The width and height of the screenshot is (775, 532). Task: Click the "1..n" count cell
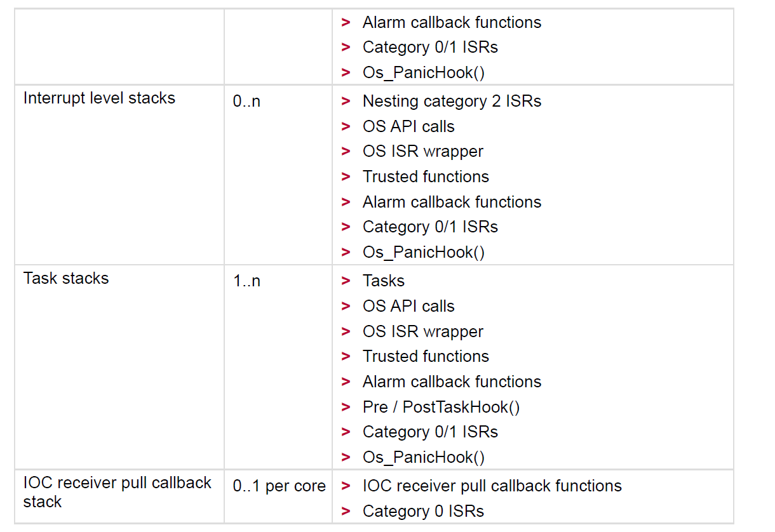[x=246, y=281]
